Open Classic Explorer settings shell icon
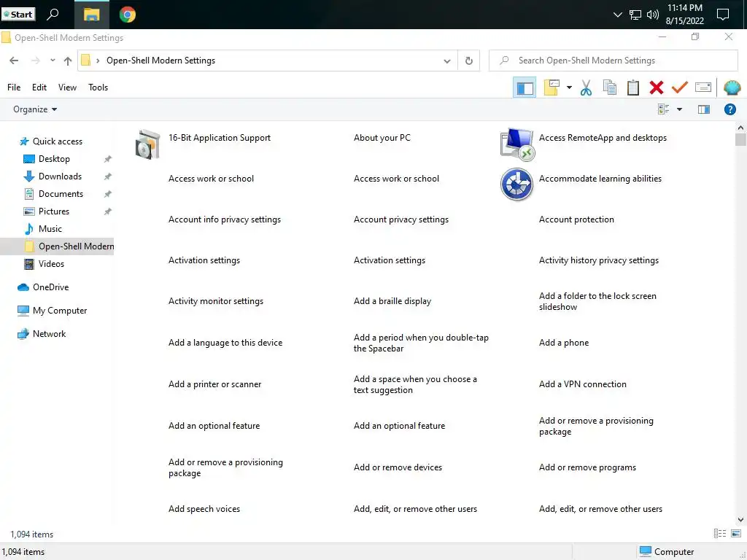 (732, 87)
